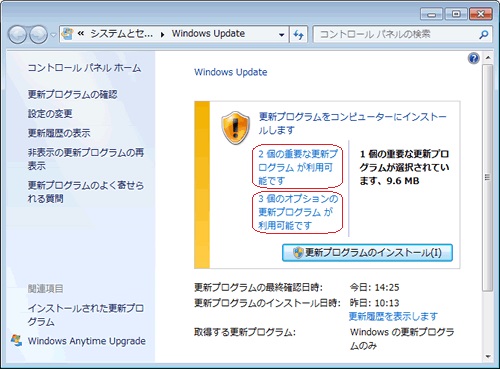
Task: Click the Control Panel icon in address bar
Action: click(68, 34)
